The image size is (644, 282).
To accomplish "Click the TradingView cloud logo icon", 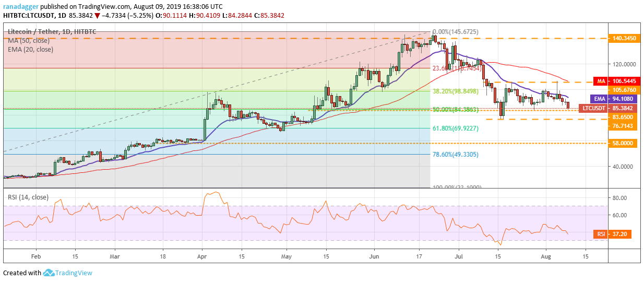I will (x=49, y=273).
